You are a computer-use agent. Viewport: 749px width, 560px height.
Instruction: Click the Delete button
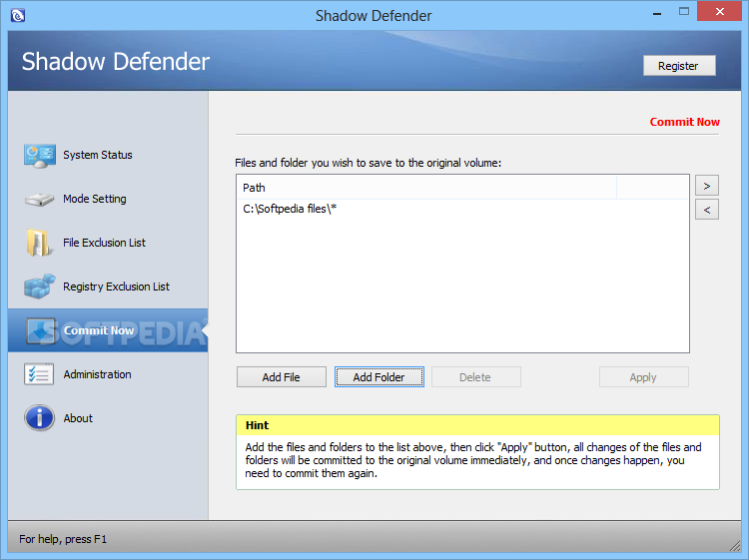click(475, 377)
